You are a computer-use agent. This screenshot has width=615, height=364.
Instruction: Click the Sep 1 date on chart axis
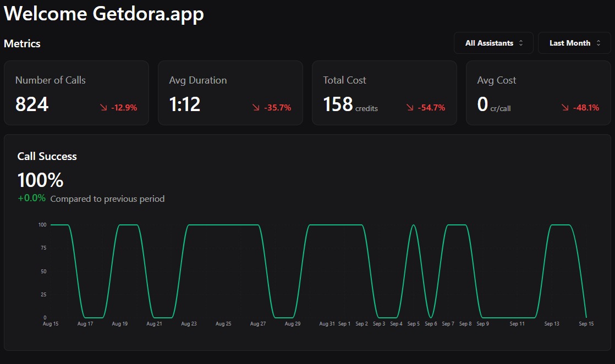coord(344,324)
